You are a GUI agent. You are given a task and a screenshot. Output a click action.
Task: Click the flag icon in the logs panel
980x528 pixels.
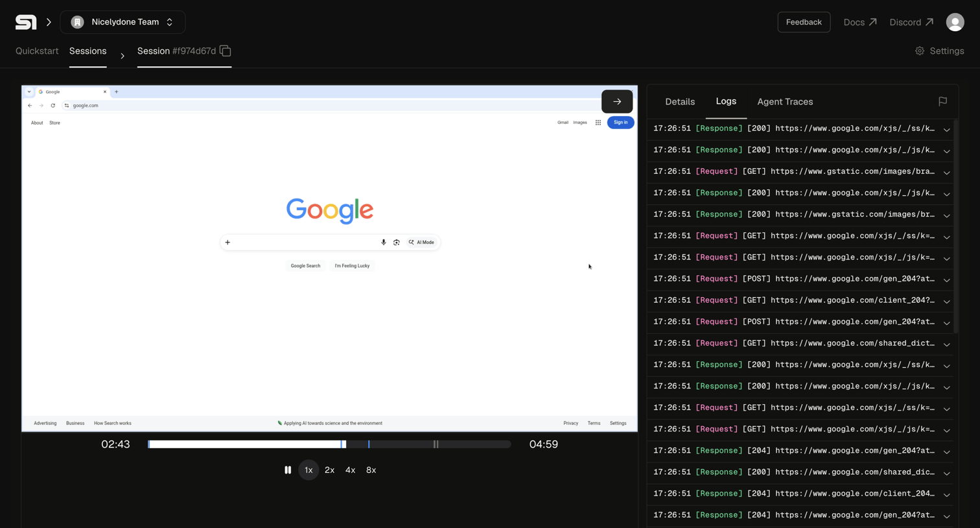(x=942, y=101)
